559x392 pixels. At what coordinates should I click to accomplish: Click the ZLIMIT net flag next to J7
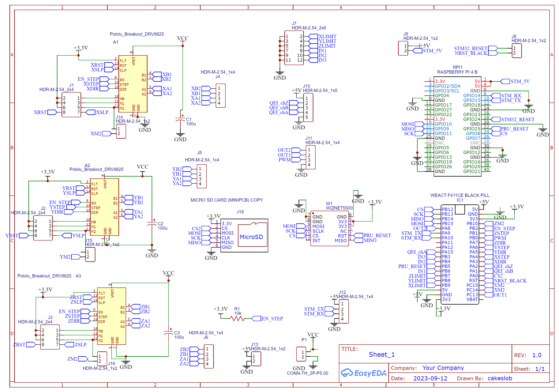(322, 46)
